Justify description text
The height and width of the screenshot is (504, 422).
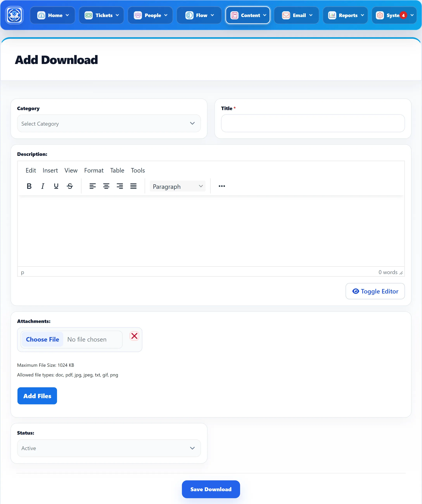[x=133, y=186]
